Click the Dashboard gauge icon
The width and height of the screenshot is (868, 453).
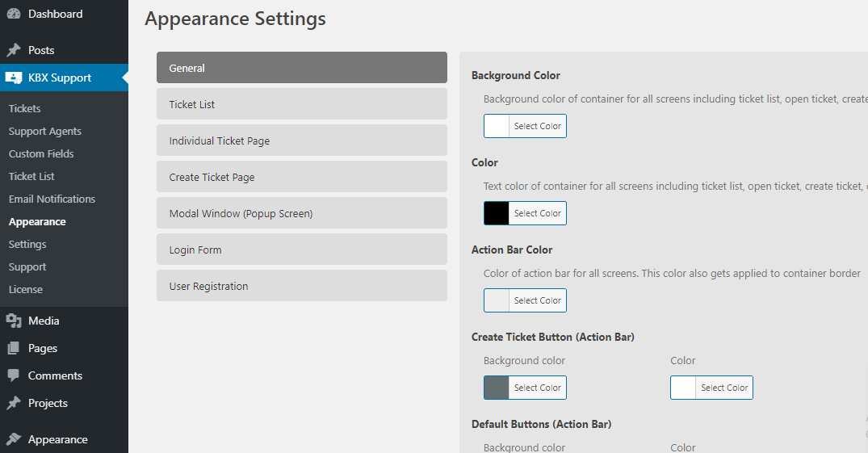(x=14, y=15)
